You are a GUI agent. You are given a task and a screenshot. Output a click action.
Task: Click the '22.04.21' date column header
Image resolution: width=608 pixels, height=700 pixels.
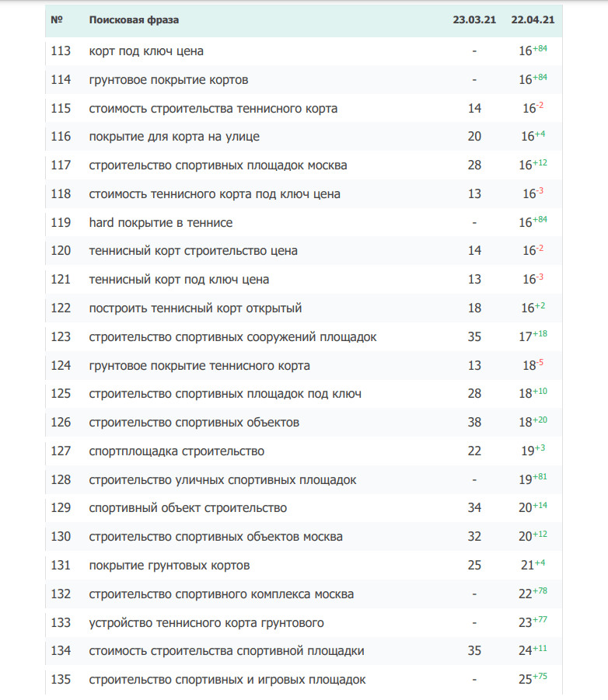533,20
